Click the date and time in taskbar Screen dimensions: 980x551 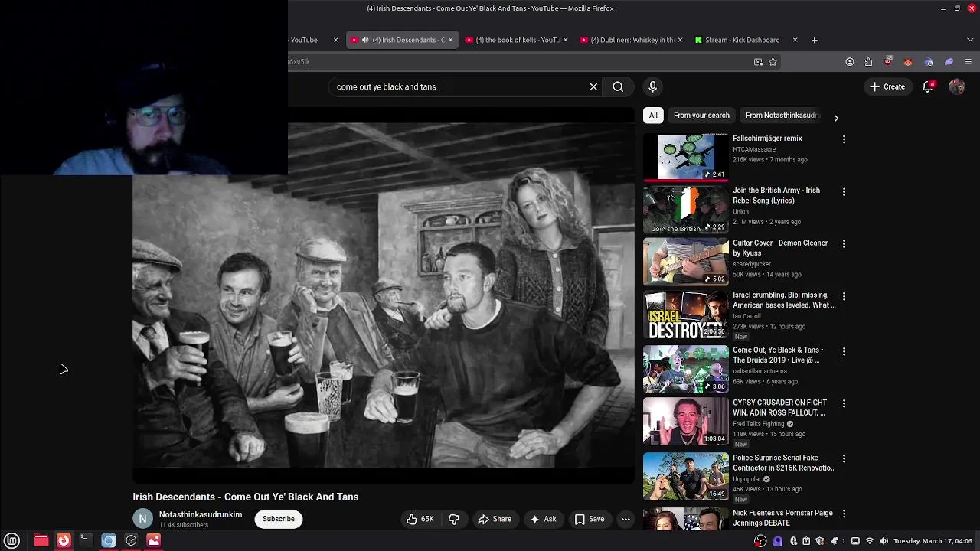click(x=933, y=541)
